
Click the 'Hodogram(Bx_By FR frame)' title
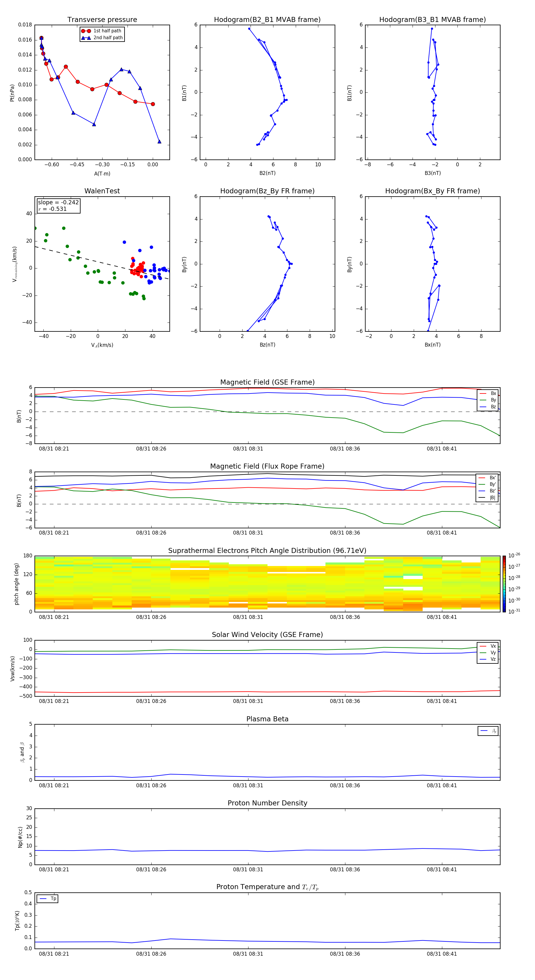click(x=432, y=191)
